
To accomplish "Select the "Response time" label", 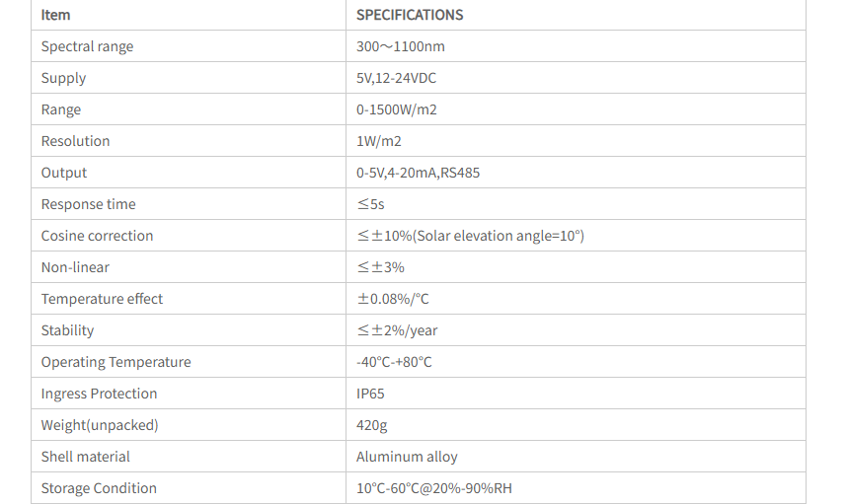I will (x=88, y=204).
